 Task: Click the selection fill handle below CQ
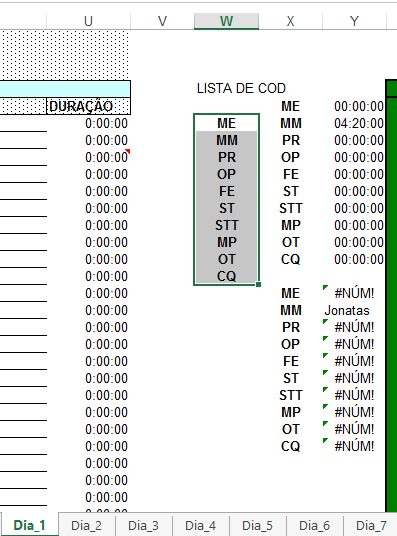coord(259,284)
